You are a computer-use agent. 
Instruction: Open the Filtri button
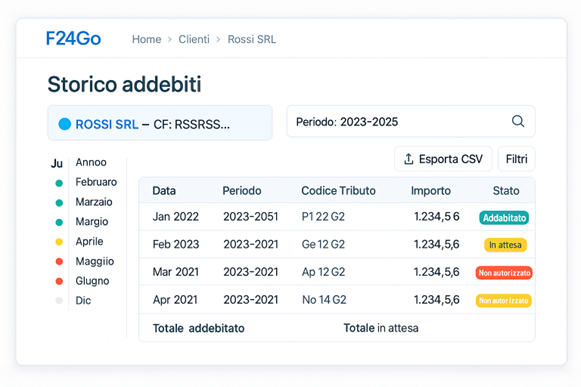click(x=517, y=159)
